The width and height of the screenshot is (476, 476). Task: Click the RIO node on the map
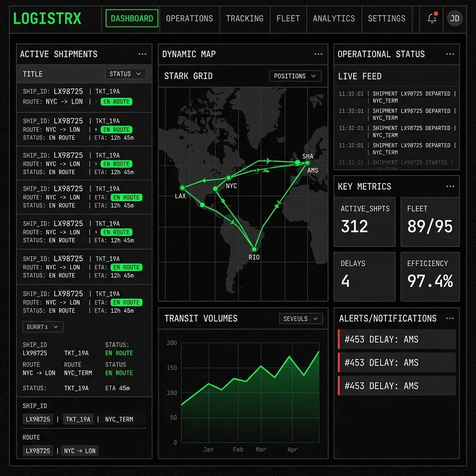tap(254, 249)
